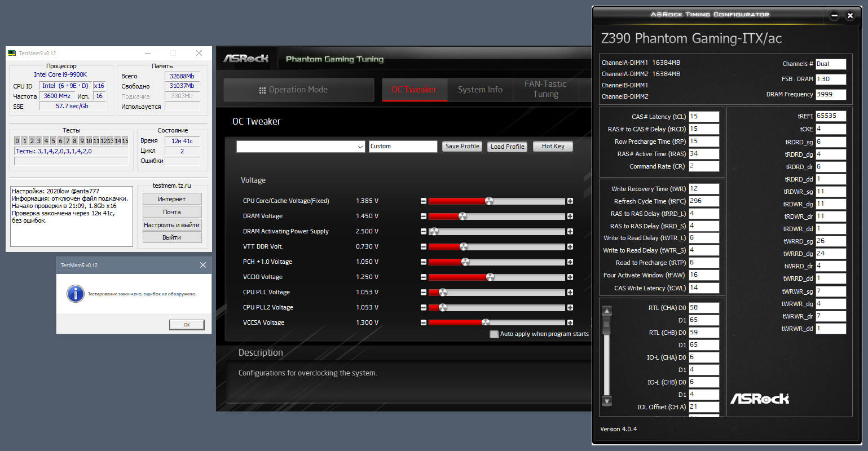The width and height of the screenshot is (868, 451).
Task: Click the PCH +1.0 Voltage slider
Action: (497, 262)
